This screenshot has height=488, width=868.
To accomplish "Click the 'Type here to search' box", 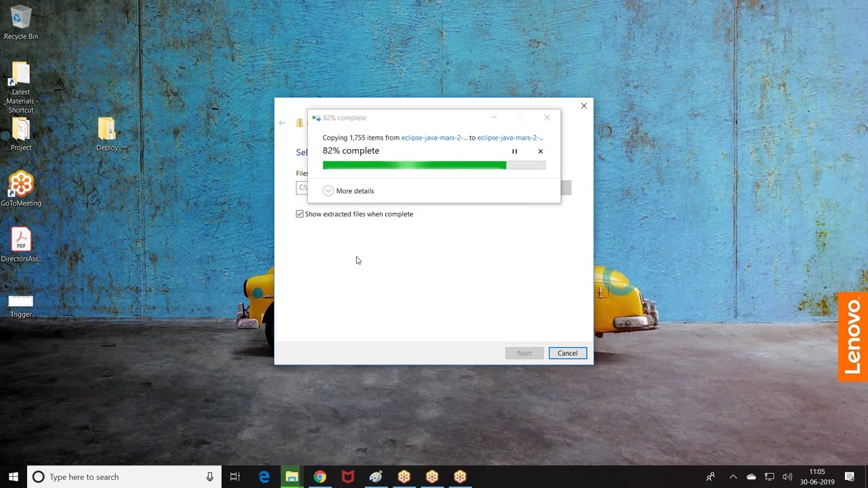I will pos(124,477).
